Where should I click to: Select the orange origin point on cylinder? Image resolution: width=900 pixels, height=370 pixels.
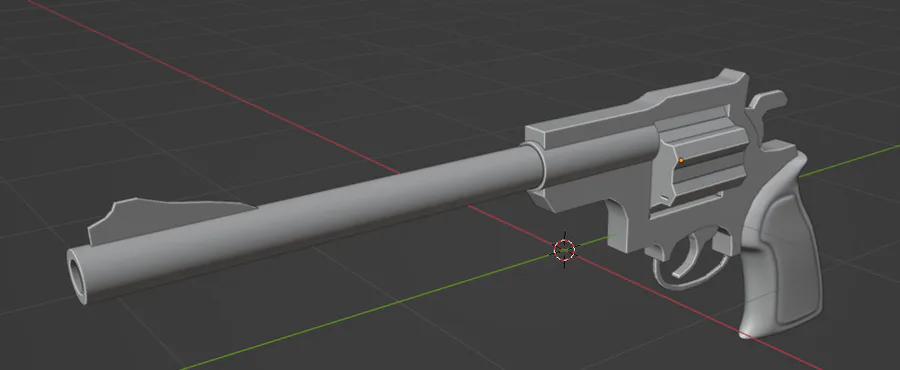coord(681,160)
